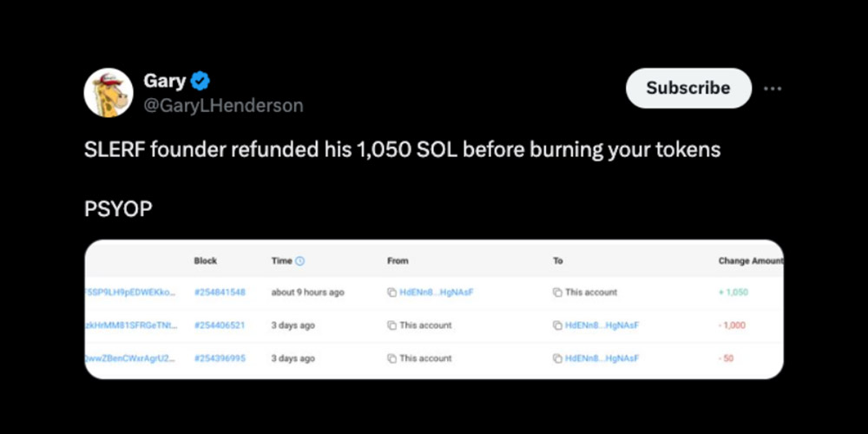Click the Gary display name
Screen dimensions: 868x434
point(164,82)
